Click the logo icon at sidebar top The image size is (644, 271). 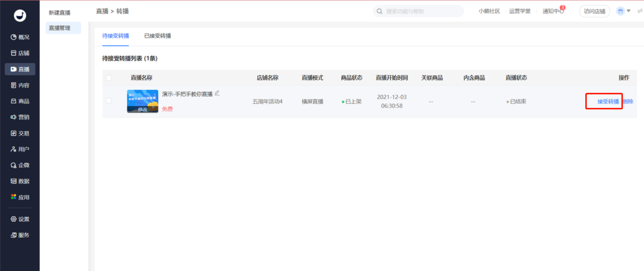click(20, 16)
